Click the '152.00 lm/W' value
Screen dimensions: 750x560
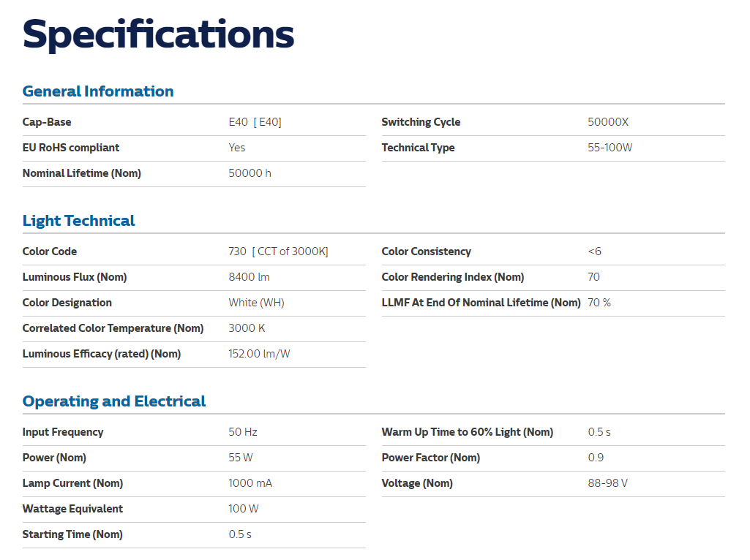259,354
